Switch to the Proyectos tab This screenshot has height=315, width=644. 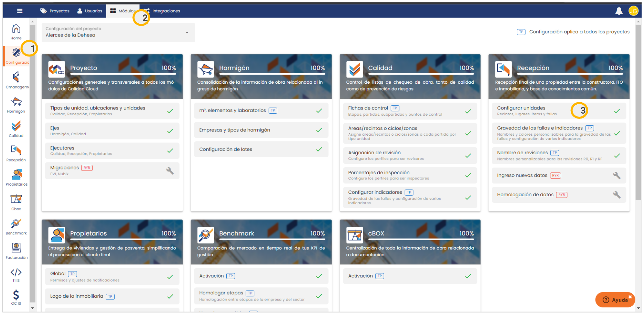coord(55,11)
